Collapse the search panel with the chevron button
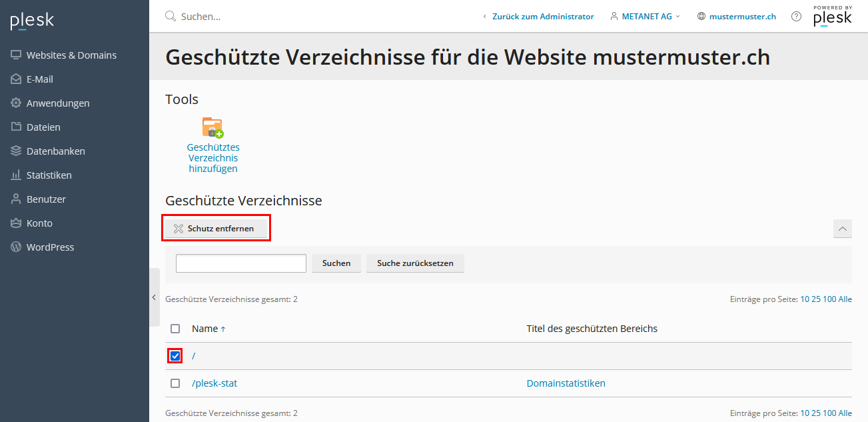 point(843,229)
